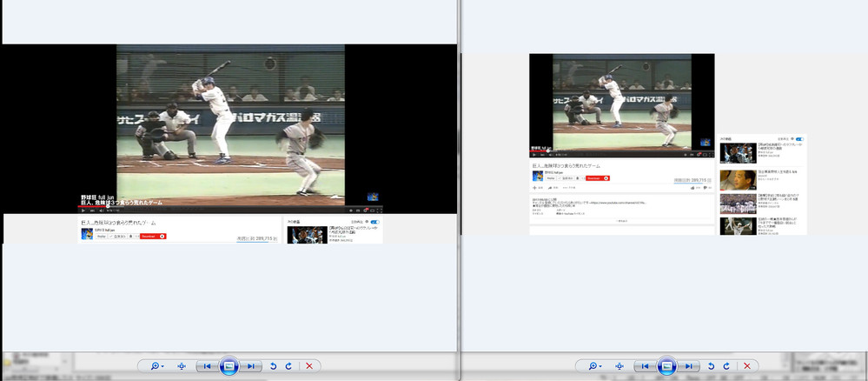This screenshot has width=868, height=381.
Task: Click actual size icon in right viewer
Action: tap(619, 366)
